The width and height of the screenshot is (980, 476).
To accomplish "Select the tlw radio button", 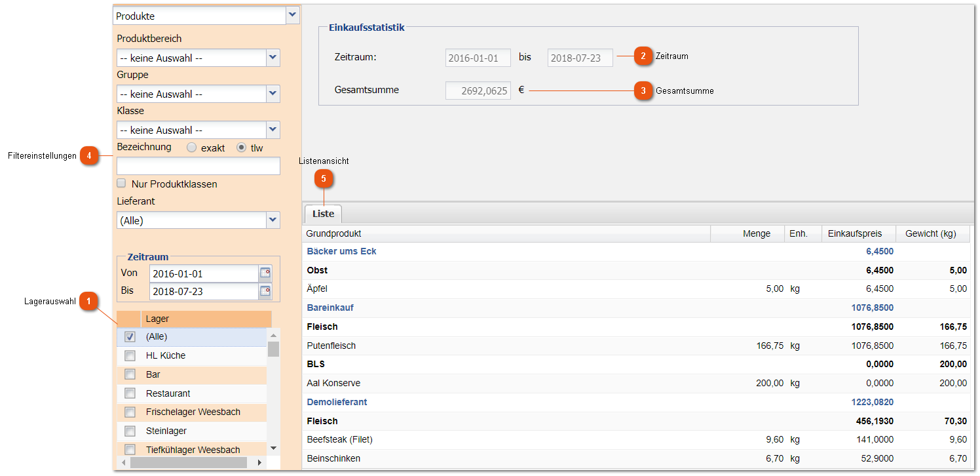I will 241,148.
